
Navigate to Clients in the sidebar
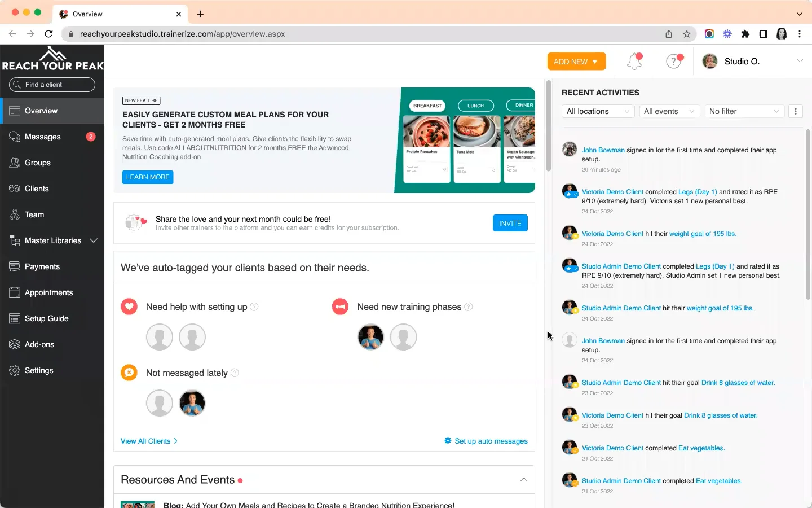coord(52,189)
